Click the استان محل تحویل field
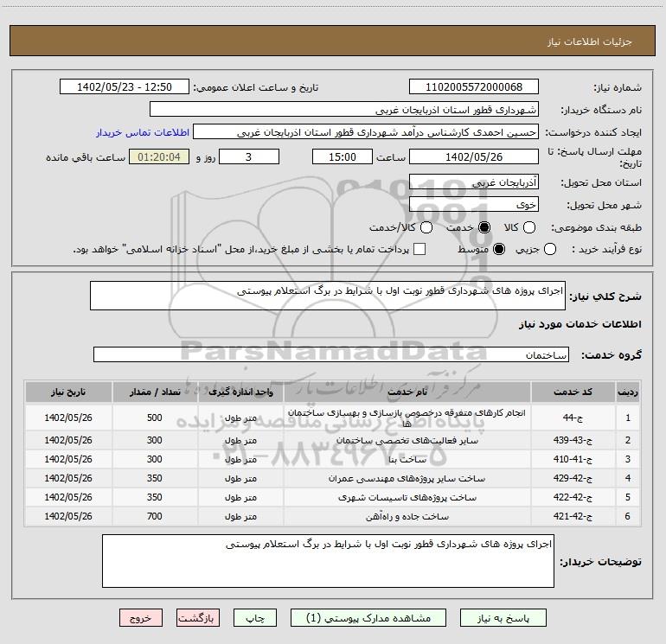The image size is (666, 644). [474, 182]
